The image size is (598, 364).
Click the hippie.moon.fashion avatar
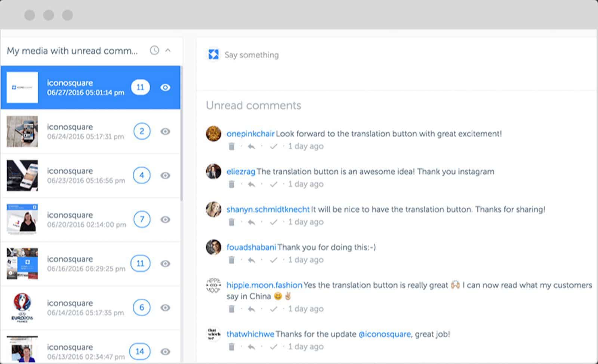214,285
